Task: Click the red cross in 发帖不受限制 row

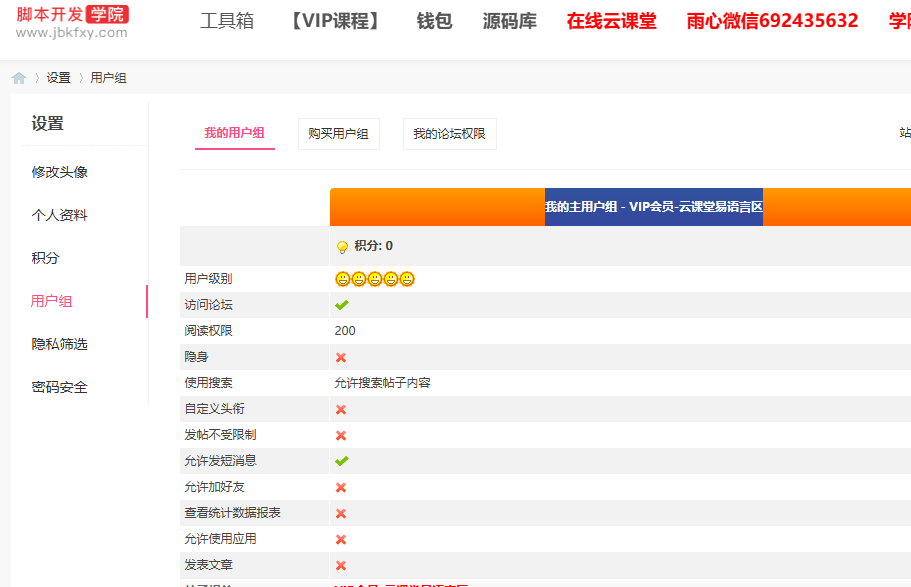Action: pyautogui.click(x=341, y=435)
